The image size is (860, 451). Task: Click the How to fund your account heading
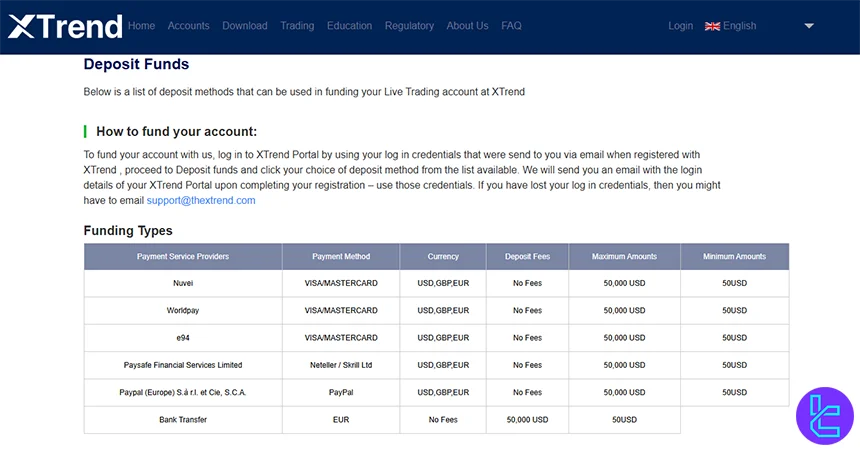(x=177, y=132)
